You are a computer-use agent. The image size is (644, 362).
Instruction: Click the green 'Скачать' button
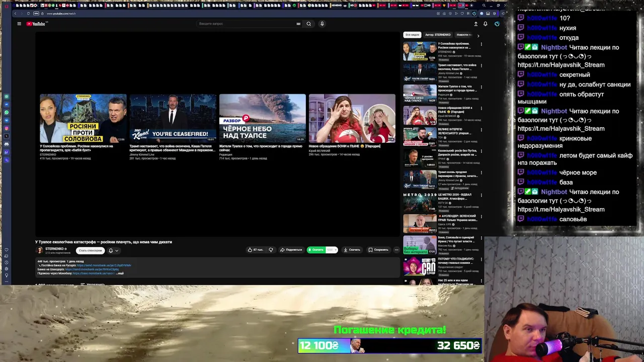pyautogui.click(x=316, y=250)
